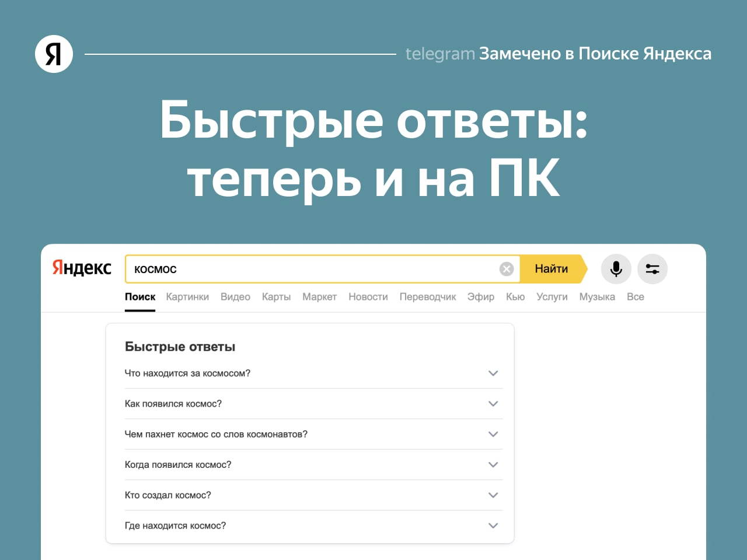The height and width of the screenshot is (560, 747).
Task: Click question text Как появился космос?
Action: 173,404
